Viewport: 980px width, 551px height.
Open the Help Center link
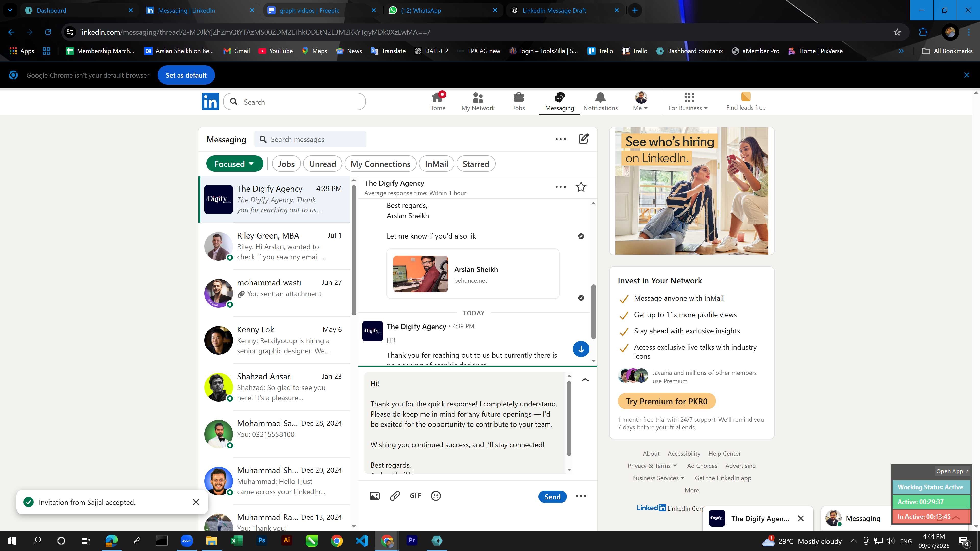point(724,454)
